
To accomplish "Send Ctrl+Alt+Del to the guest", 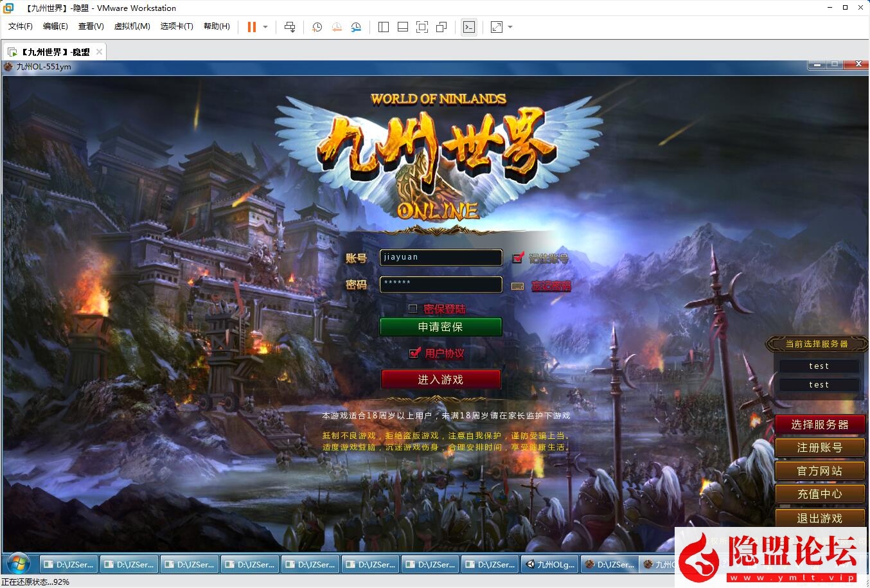I will pos(290,27).
